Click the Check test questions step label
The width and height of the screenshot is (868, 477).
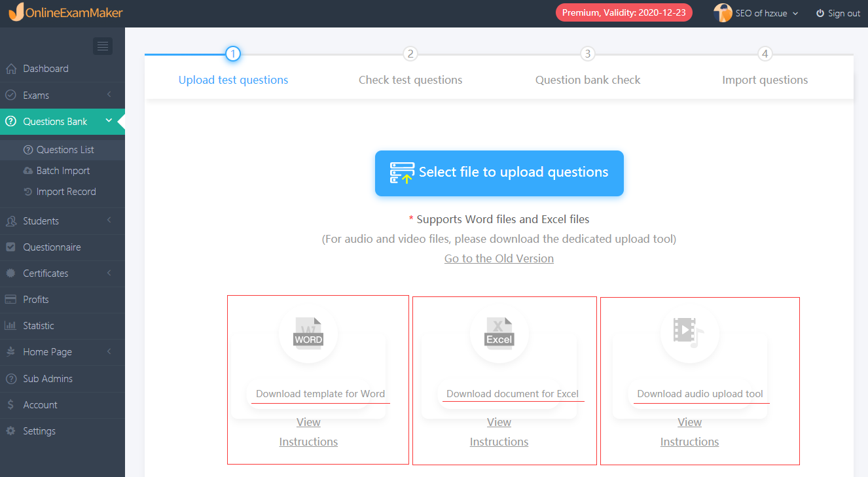[410, 80]
